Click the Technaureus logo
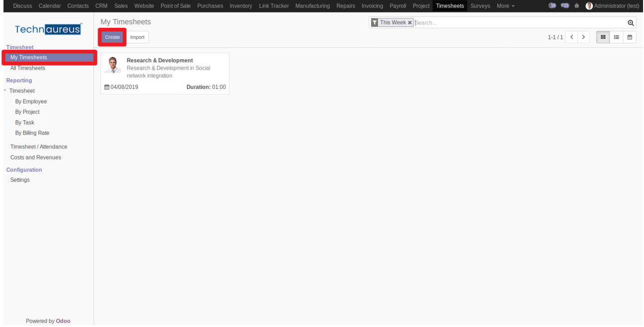 (x=48, y=29)
